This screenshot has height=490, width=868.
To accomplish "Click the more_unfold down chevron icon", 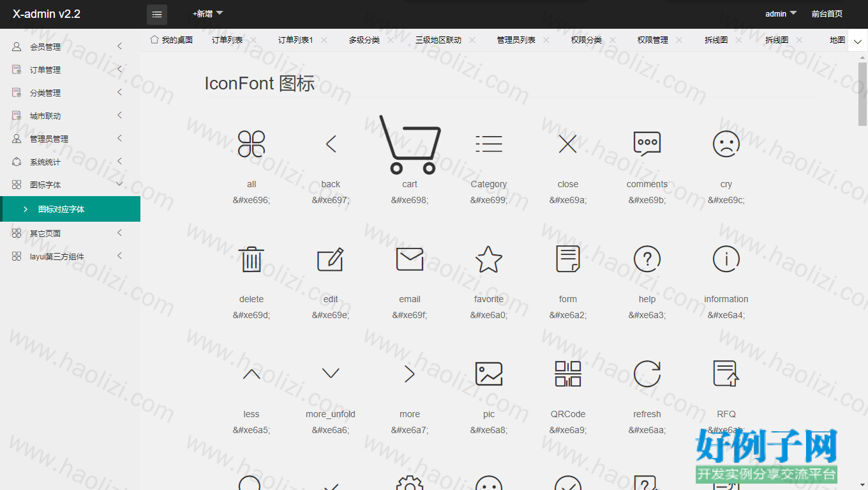I will (331, 374).
